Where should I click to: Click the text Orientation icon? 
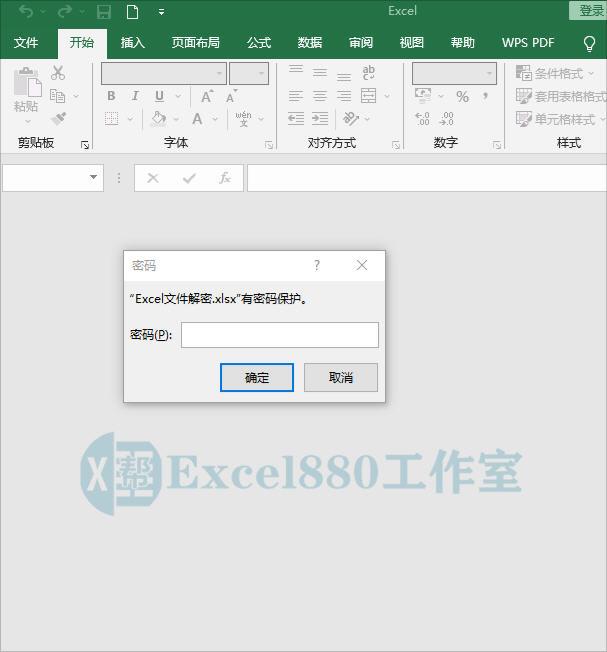click(350, 119)
